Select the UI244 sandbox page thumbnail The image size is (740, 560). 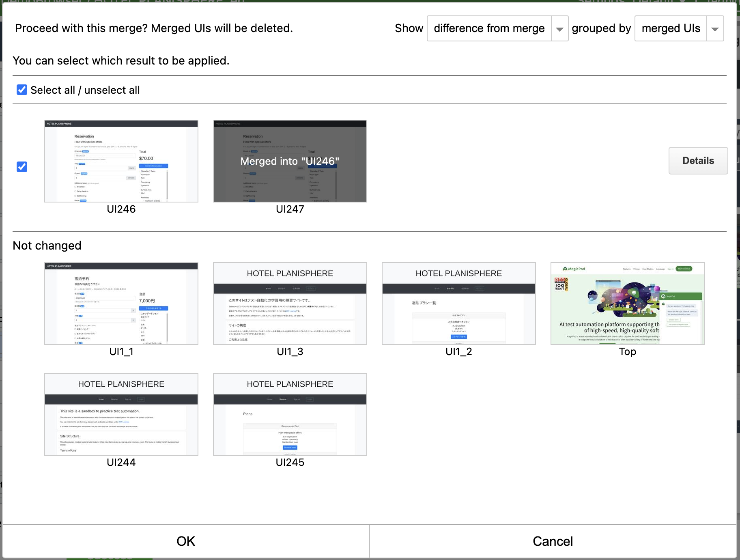click(121, 414)
